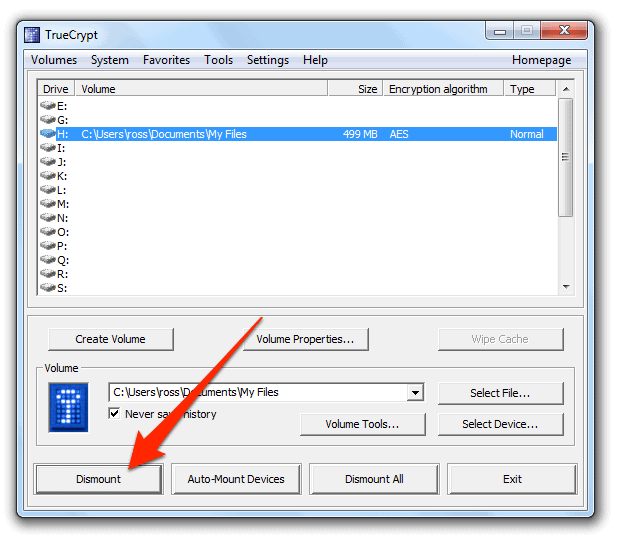The width and height of the screenshot is (619, 540).
Task: Open the Volumes menu
Action: click(54, 60)
